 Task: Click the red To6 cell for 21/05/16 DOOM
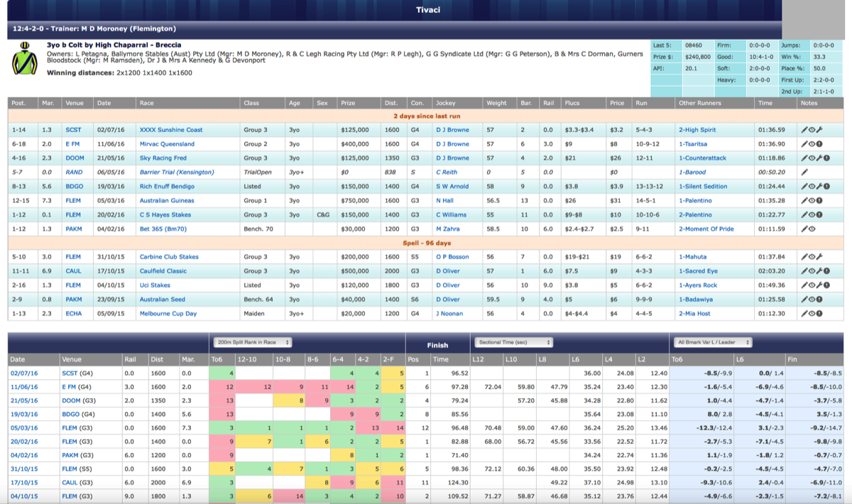click(x=229, y=400)
